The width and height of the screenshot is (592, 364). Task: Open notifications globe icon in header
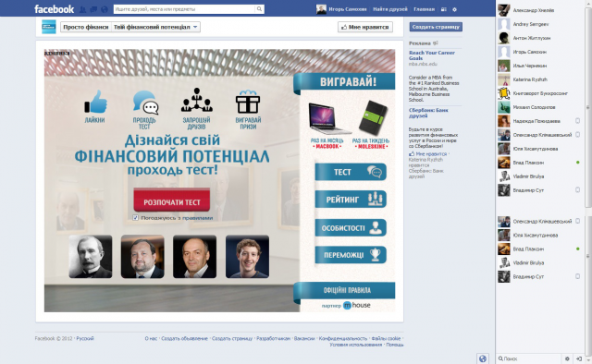105,9
